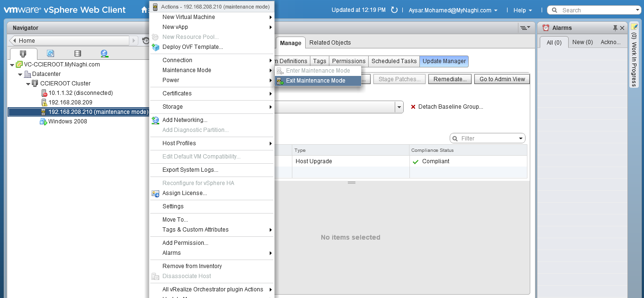Collapse the CCIEROOT Cluster tree node
Screen dimensions: 644x298
[x=28, y=84]
